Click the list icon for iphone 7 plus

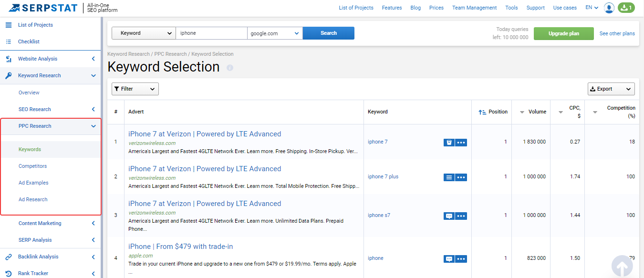pos(449,177)
